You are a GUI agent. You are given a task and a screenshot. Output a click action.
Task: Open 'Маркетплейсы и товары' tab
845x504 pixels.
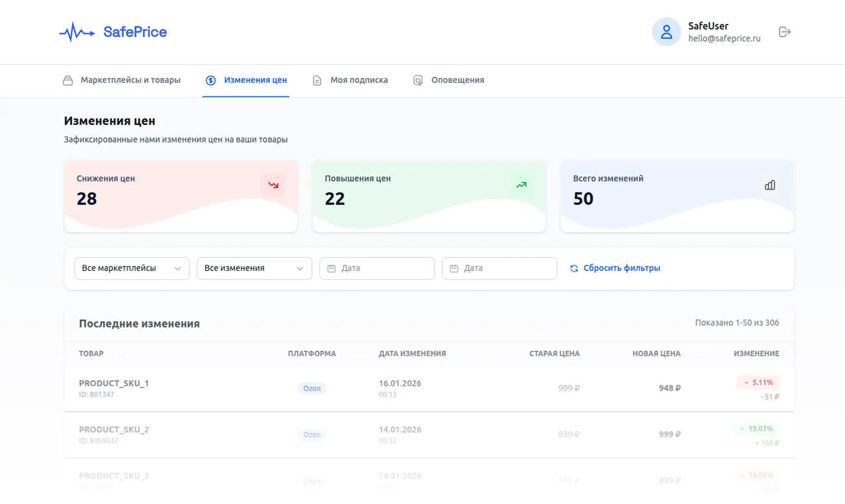click(122, 80)
